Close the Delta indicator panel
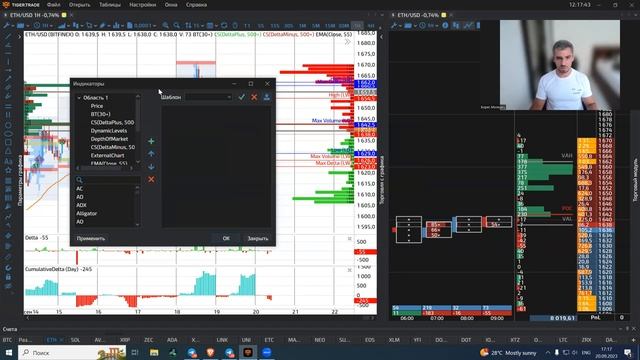Image resolution: width=640 pixels, height=360 pixels. [349, 238]
